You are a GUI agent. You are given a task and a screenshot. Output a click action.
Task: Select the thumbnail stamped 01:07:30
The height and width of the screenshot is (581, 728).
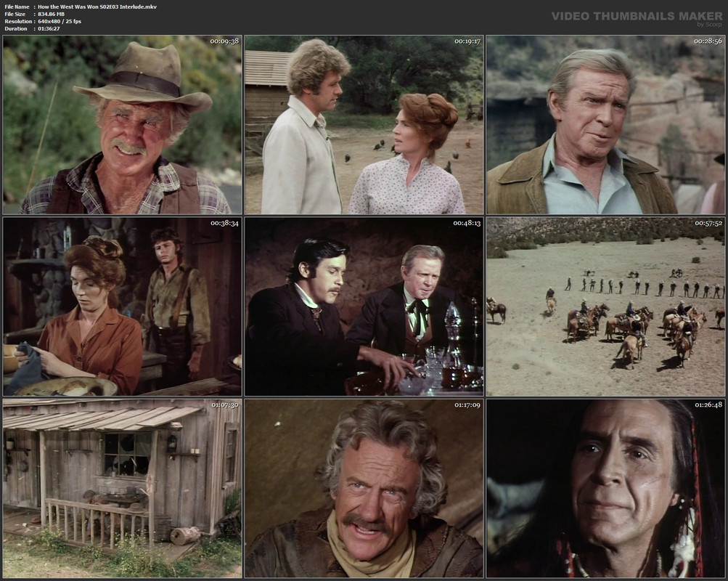click(x=122, y=488)
